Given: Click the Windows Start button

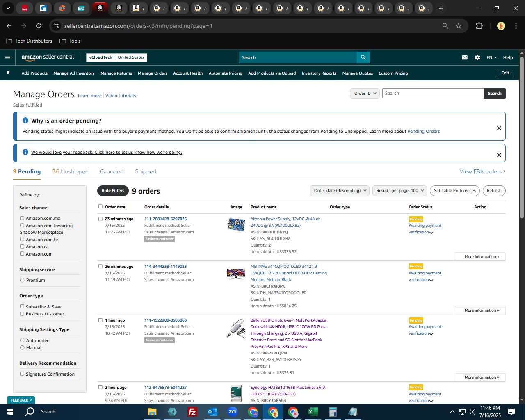Looking at the screenshot, I should 10,411.
